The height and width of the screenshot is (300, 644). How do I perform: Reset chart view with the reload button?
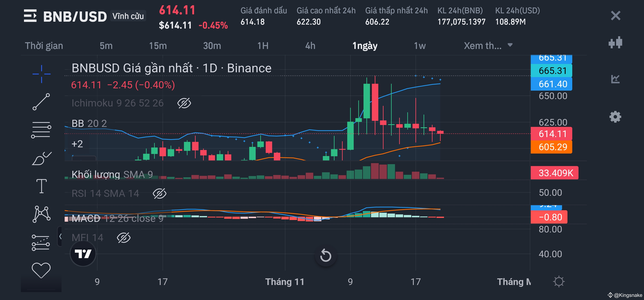coord(326,256)
